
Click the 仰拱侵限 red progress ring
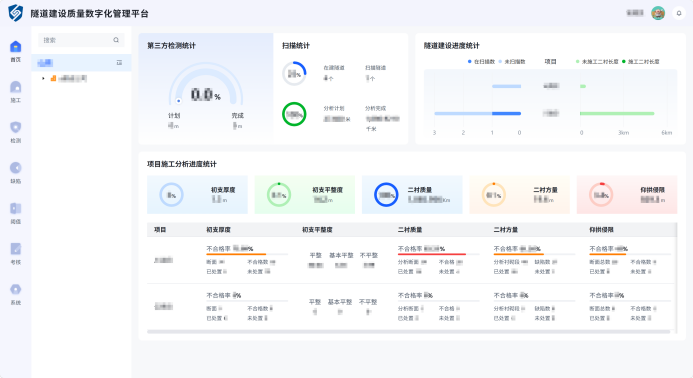[601, 195]
